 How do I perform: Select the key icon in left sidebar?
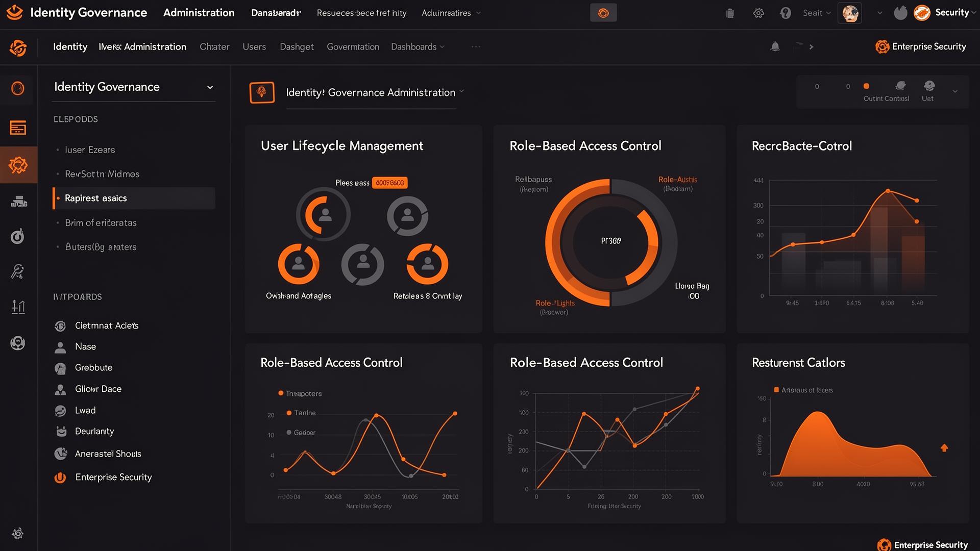pyautogui.click(x=17, y=271)
